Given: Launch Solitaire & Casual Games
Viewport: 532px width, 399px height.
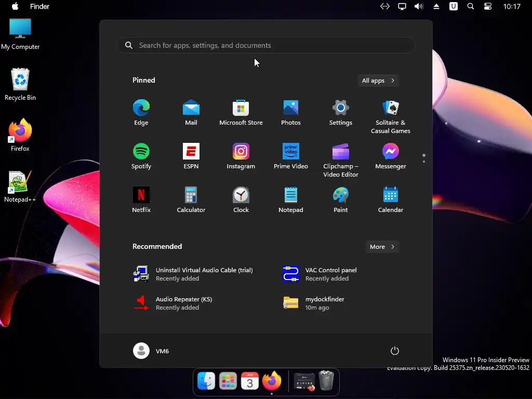Looking at the screenshot, I should coord(391,117).
